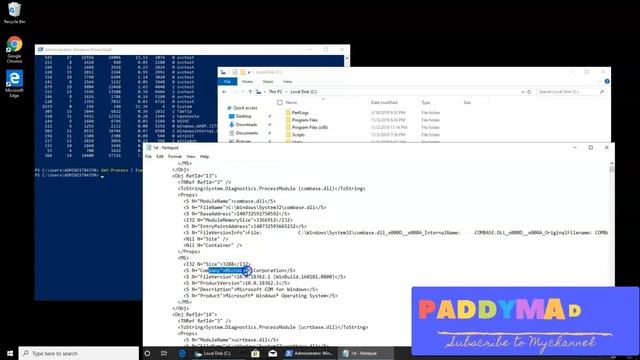640x360 pixels.
Task: Click This PC in the breadcrumb path
Action: [276, 92]
